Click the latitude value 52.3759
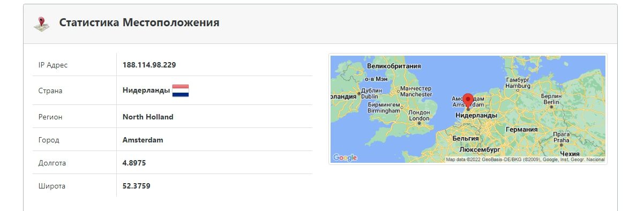This screenshot has width=644, height=211. coord(137,186)
